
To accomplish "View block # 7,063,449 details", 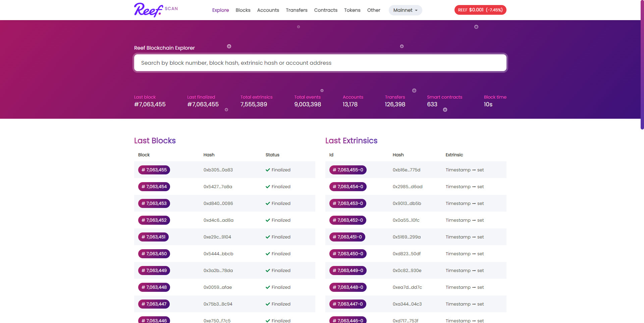I will click(x=154, y=271).
